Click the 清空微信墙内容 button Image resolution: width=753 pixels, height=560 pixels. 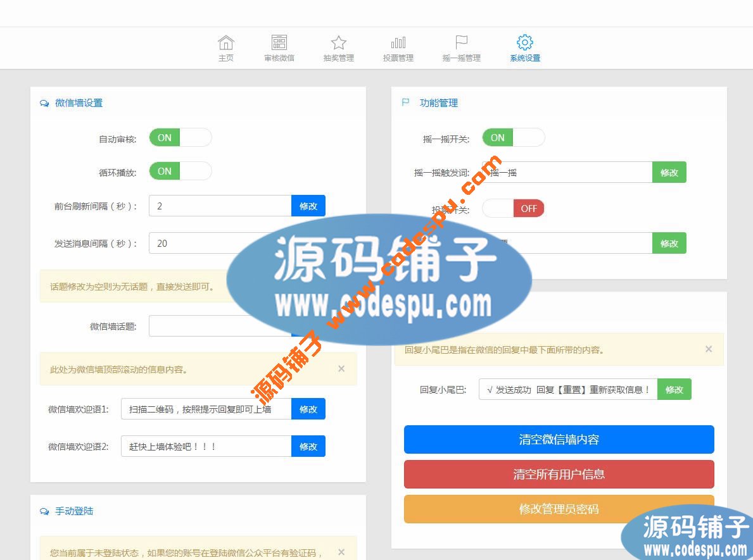pos(559,440)
